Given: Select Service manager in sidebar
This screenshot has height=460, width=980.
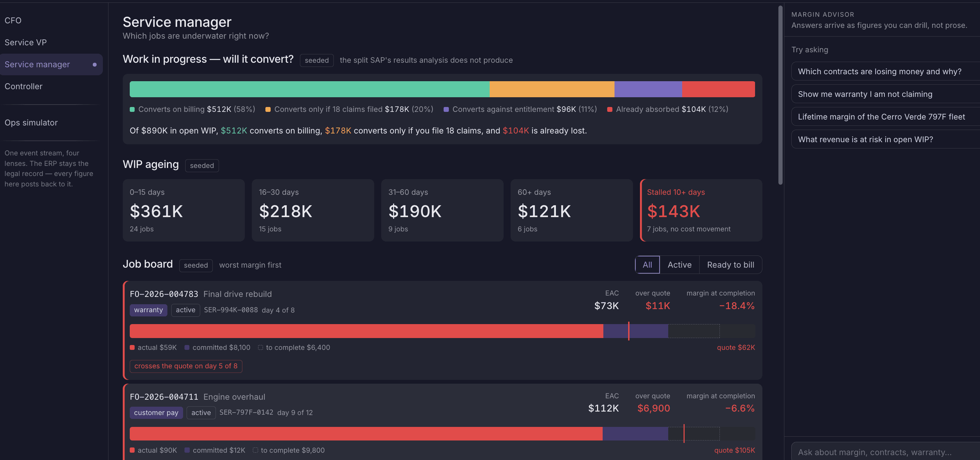Looking at the screenshot, I should click(x=51, y=64).
